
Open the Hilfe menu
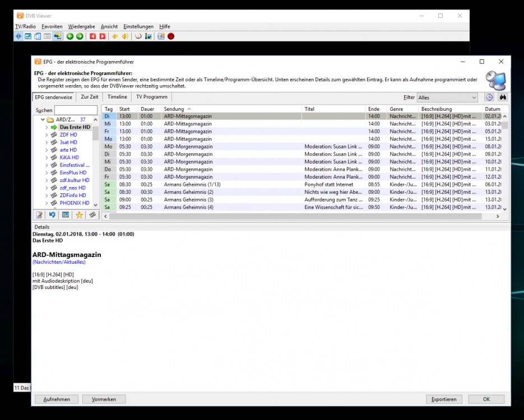(x=164, y=26)
